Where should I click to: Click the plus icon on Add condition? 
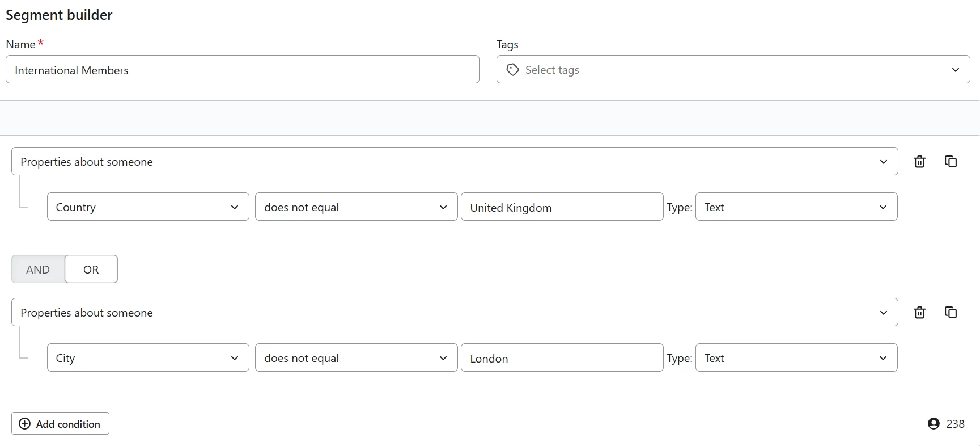[x=25, y=424]
